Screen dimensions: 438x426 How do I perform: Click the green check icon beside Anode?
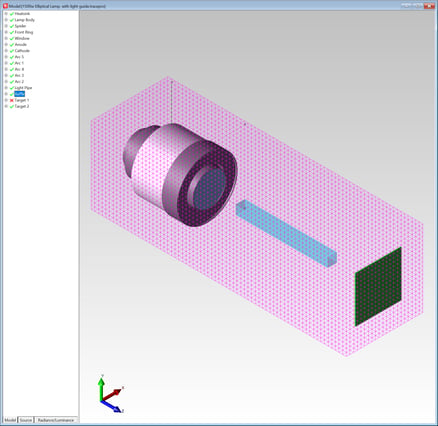[12, 45]
